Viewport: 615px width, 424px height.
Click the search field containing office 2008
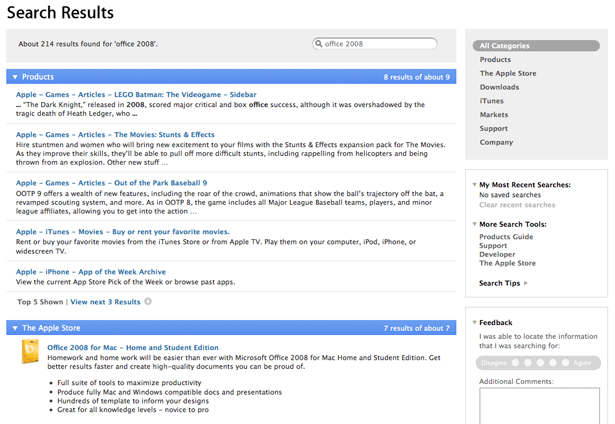[x=375, y=44]
